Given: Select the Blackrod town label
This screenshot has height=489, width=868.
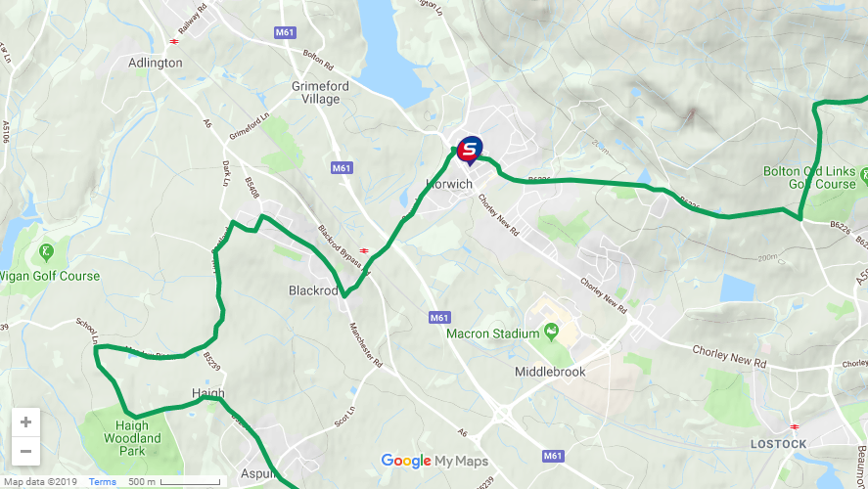Looking at the screenshot, I should 313,290.
